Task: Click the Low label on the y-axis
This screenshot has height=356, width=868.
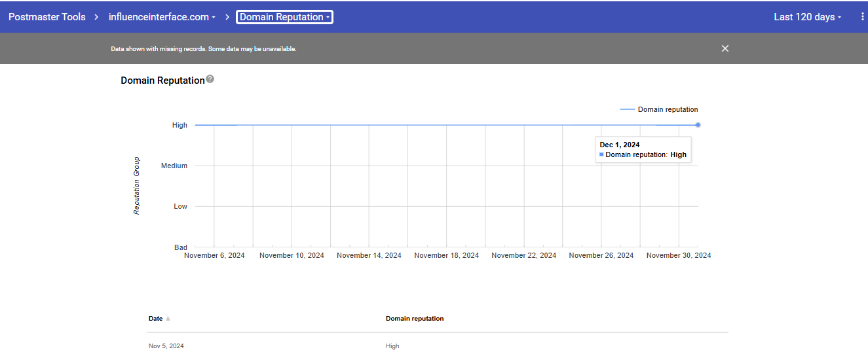Action: 180,206
